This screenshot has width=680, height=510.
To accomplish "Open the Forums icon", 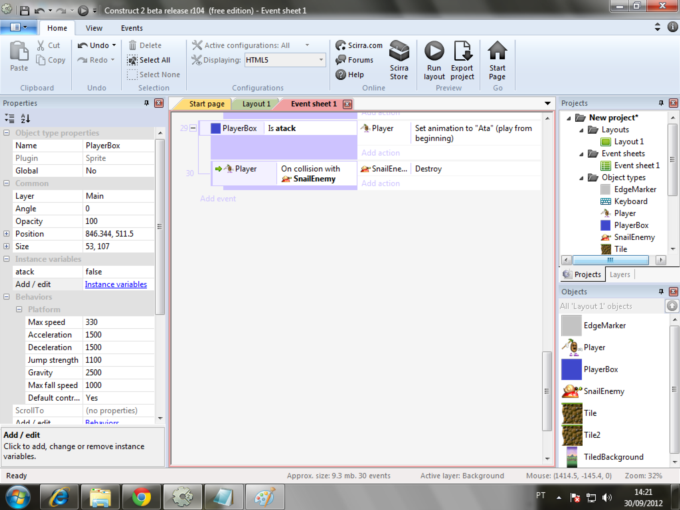I will point(340,60).
